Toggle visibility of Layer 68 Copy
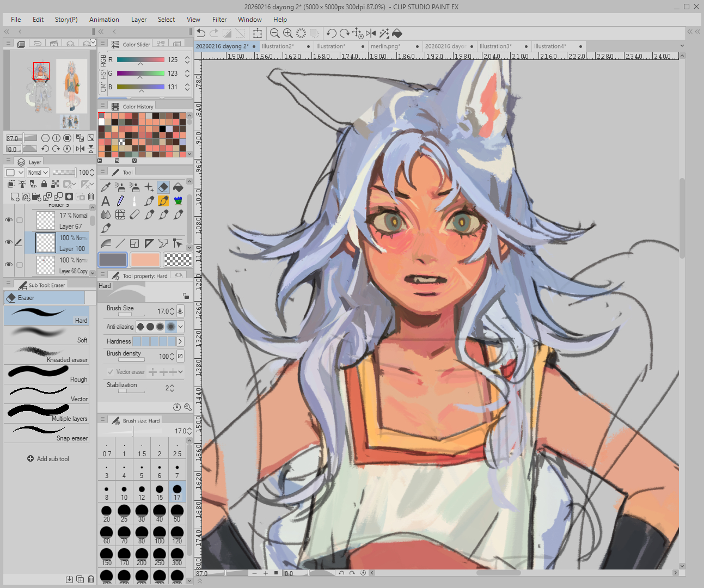This screenshot has height=588, width=704. tap(9, 265)
